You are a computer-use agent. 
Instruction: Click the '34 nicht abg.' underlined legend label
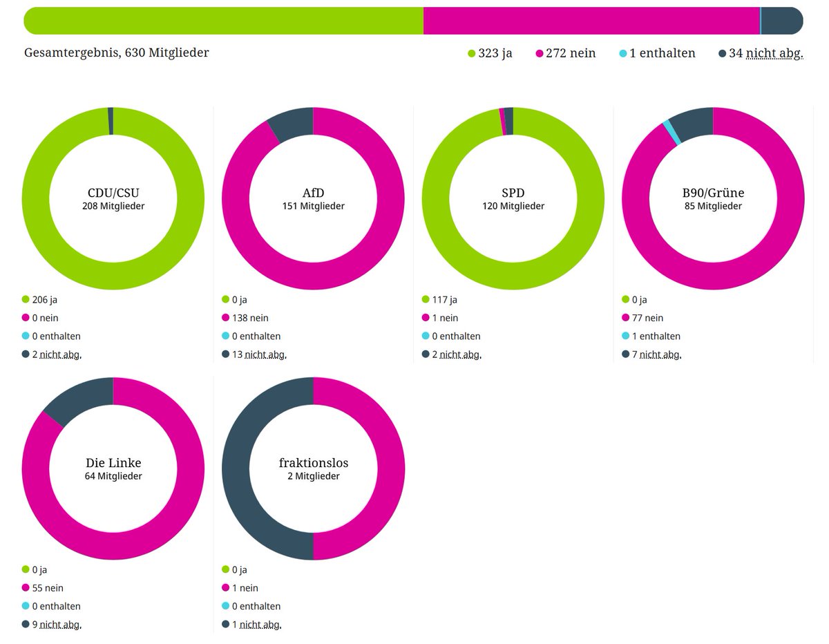coord(766,54)
